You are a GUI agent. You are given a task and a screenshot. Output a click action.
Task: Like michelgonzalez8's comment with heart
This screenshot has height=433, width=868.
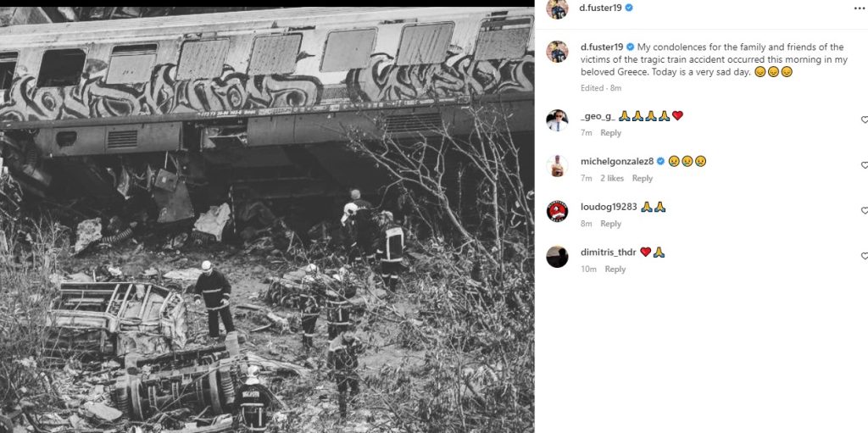pos(865,165)
